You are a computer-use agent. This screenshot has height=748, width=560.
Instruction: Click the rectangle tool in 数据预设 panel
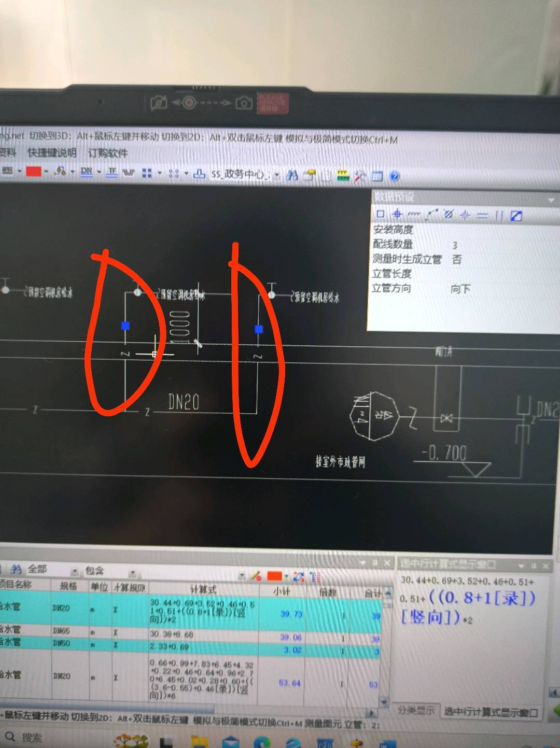pyautogui.click(x=380, y=214)
